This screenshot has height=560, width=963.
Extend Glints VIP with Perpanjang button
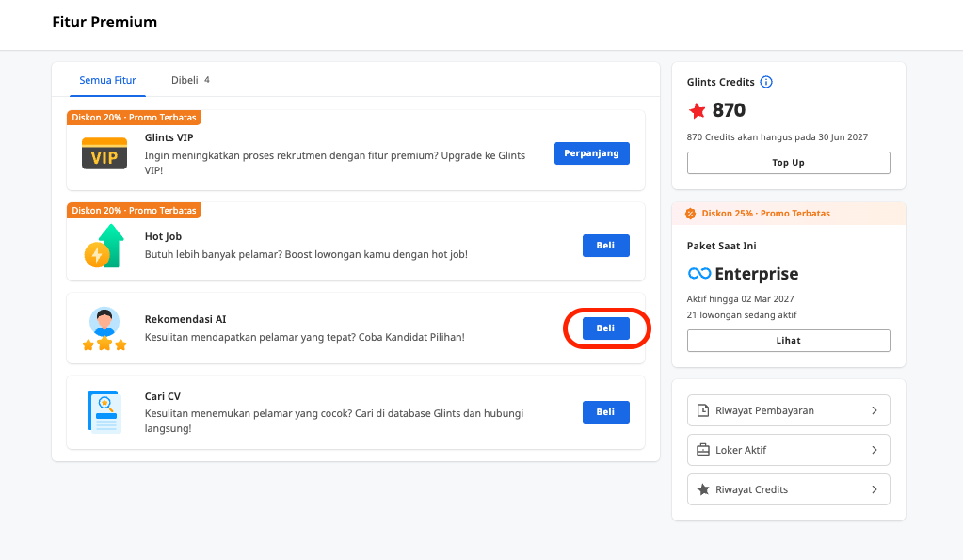tap(591, 152)
